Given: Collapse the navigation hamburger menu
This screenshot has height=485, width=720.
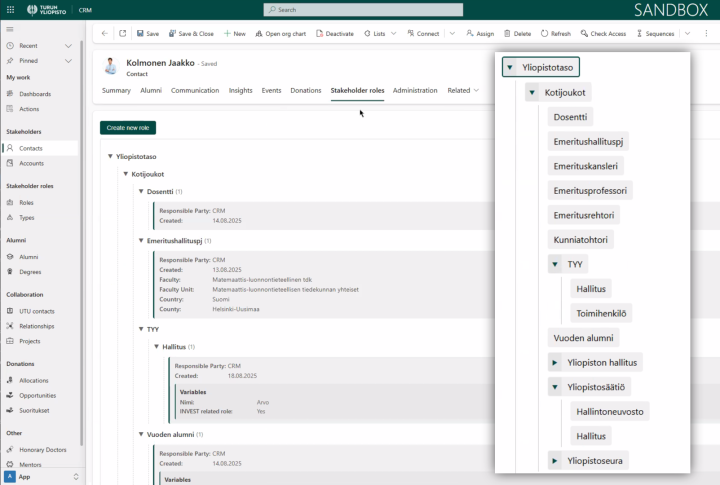Looking at the screenshot, I should pos(10,29).
